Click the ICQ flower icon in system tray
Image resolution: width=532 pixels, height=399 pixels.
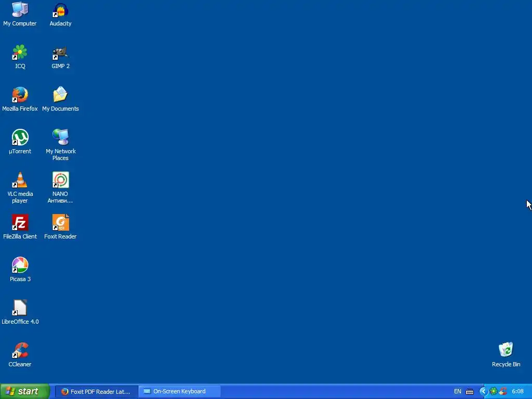click(x=494, y=392)
